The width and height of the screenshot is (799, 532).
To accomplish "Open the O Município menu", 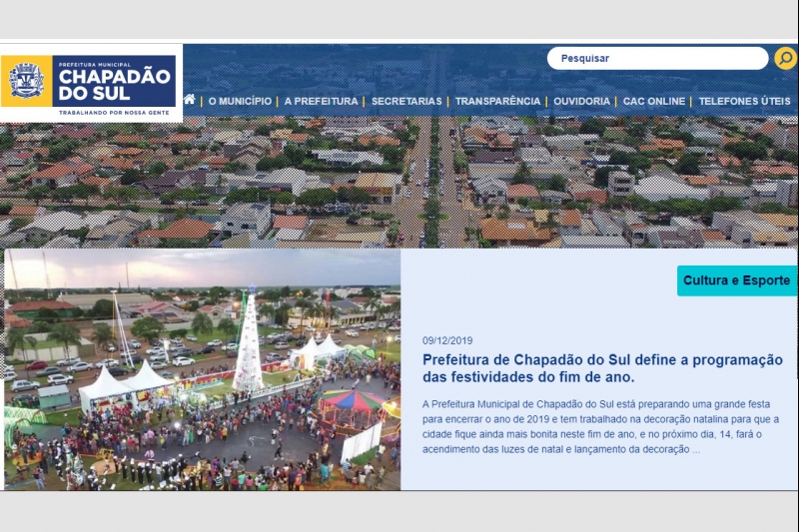I will tap(240, 101).
